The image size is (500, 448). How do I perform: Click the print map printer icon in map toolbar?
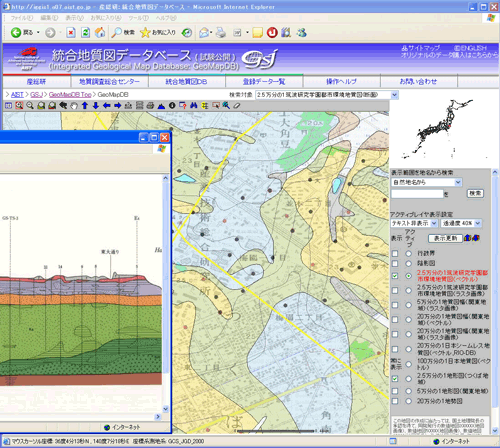(x=150, y=106)
